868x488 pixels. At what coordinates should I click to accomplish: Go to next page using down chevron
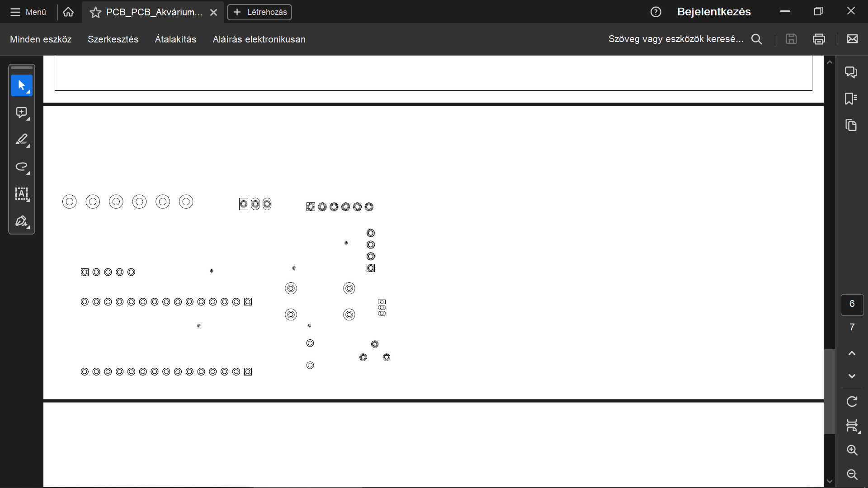852,376
